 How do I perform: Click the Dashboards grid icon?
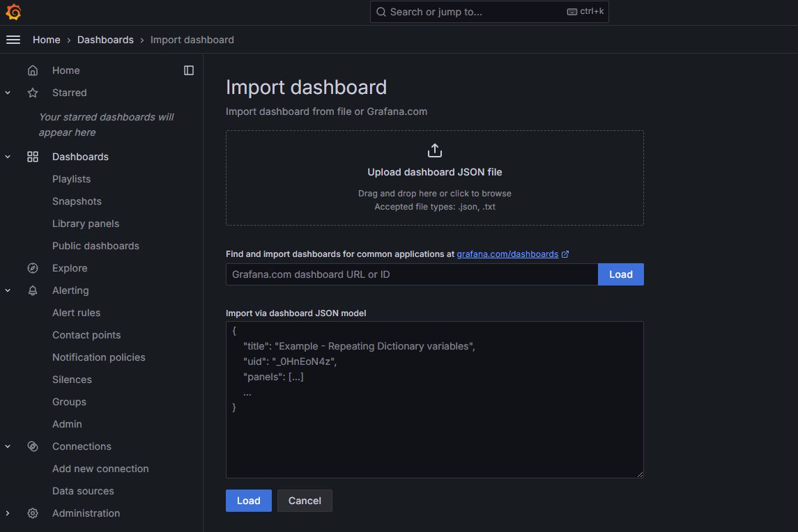[33, 157]
